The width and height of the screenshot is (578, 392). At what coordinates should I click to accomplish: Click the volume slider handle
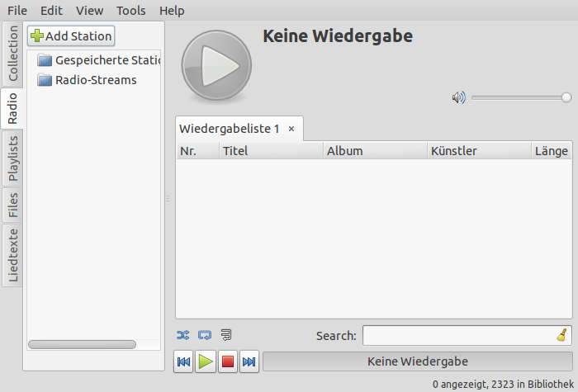click(566, 97)
